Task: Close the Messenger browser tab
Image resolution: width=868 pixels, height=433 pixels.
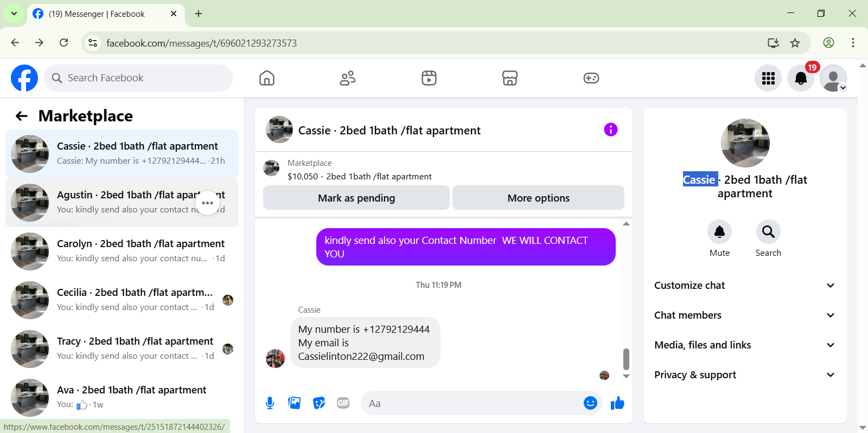Action: 174,14
